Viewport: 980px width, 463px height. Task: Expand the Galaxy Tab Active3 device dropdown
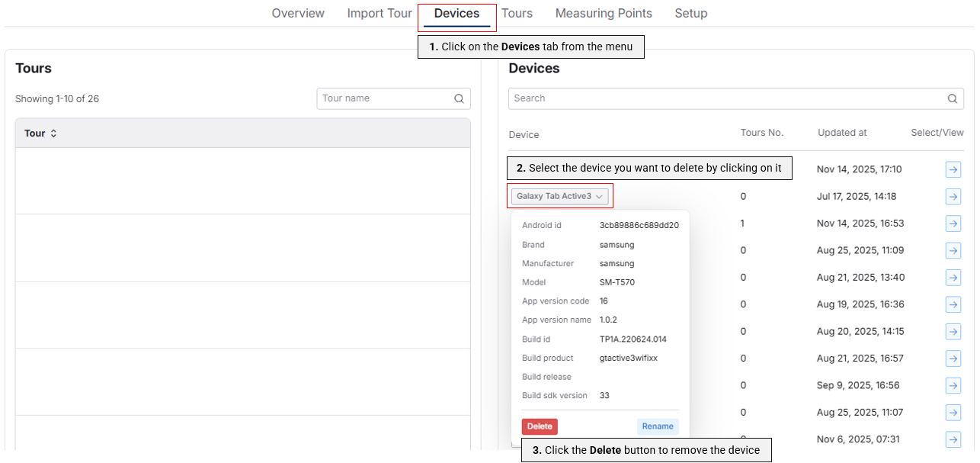tap(560, 196)
